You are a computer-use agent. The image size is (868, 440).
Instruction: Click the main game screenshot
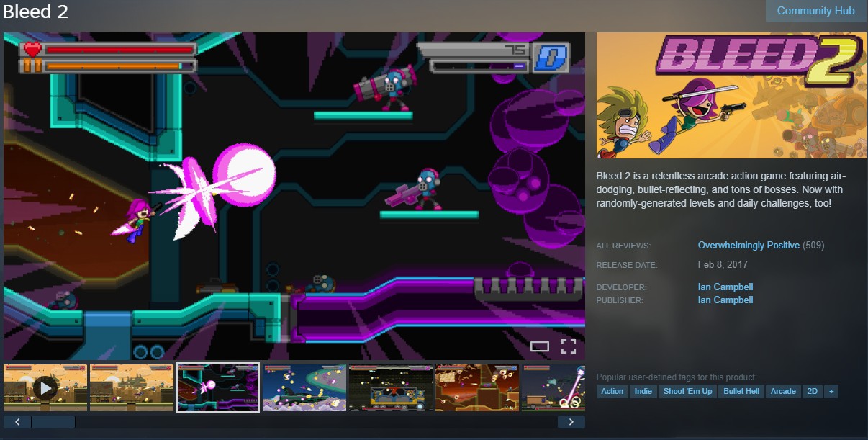point(294,196)
